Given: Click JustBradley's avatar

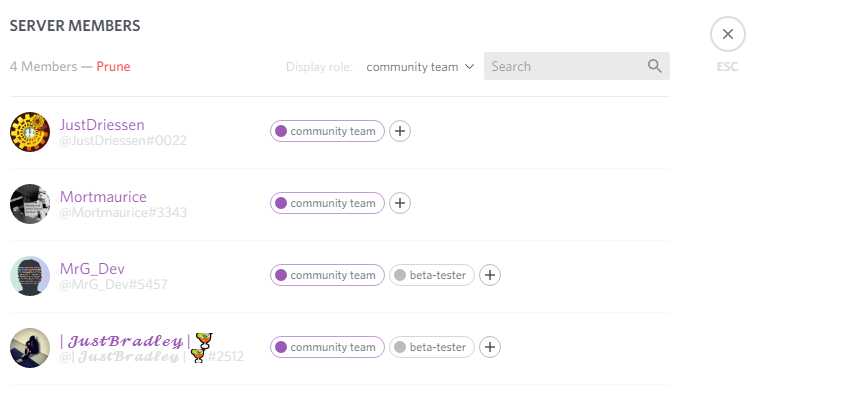Looking at the screenshot, I should [30, 348].
